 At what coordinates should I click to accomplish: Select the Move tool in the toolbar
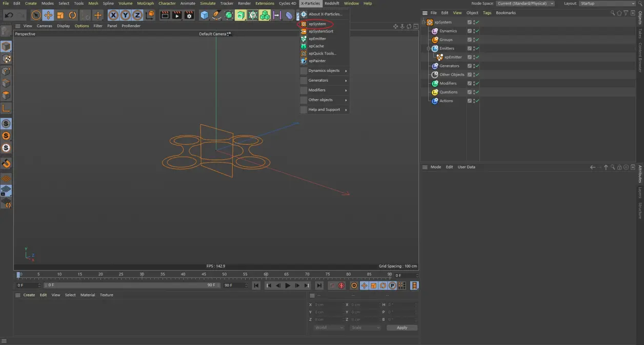pyautogui.click(x=48, y=15)
